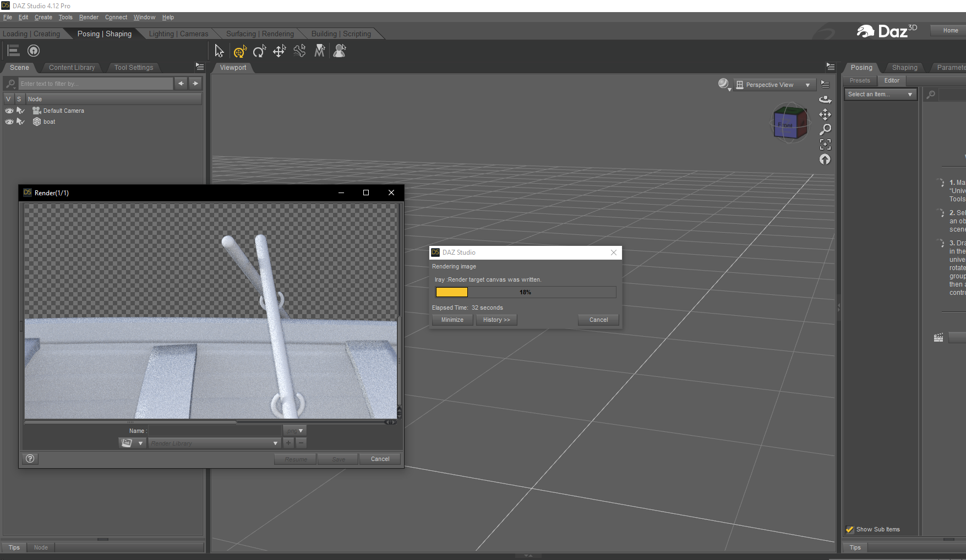Open the Render menu
The height and width of the screenshot is (560, 966).
point(89,17)
